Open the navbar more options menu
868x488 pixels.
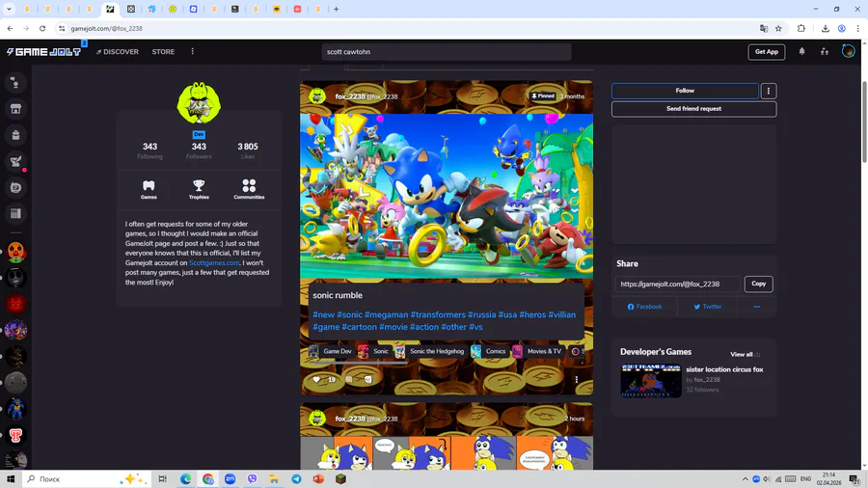point(193,51)
